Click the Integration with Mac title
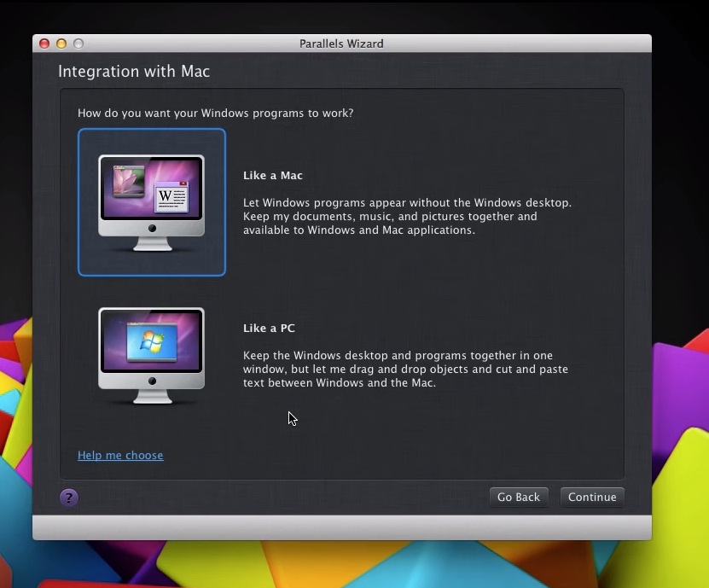The image size is (709, 588). [x=134, y=72]
